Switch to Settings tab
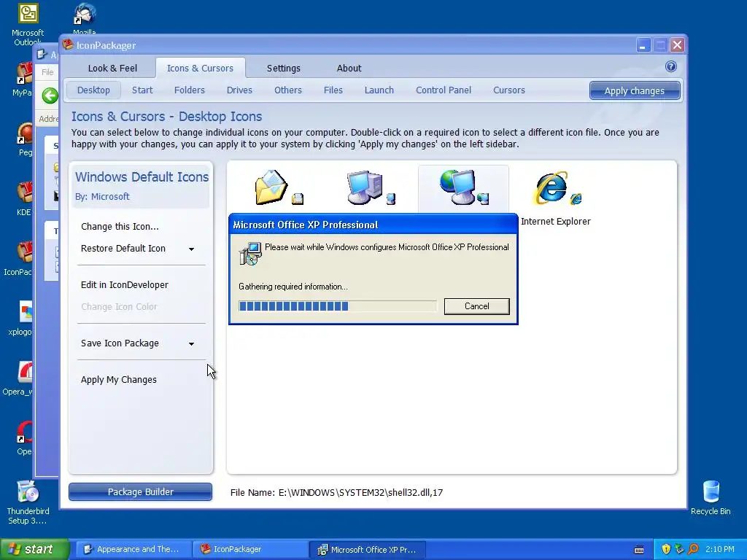 point(284,68)
